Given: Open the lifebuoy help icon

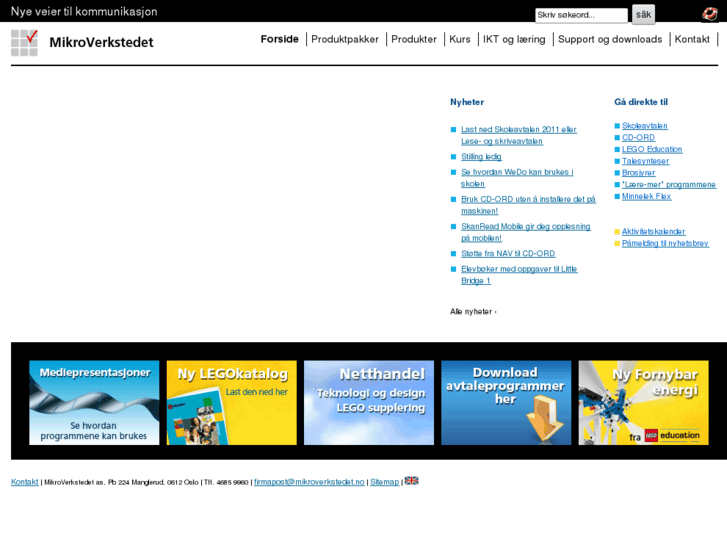Looking at the screenshot, I should [709, 14].
